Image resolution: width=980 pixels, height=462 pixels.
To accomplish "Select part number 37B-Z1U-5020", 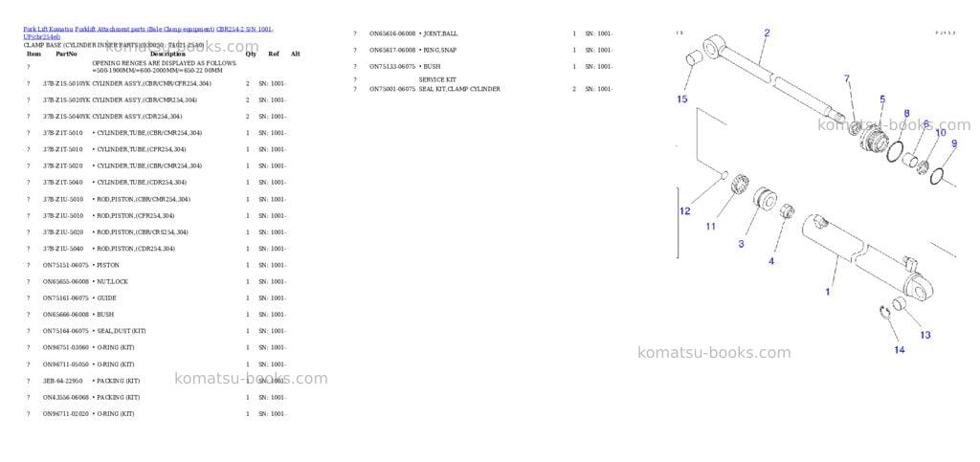I will [62, 232].
